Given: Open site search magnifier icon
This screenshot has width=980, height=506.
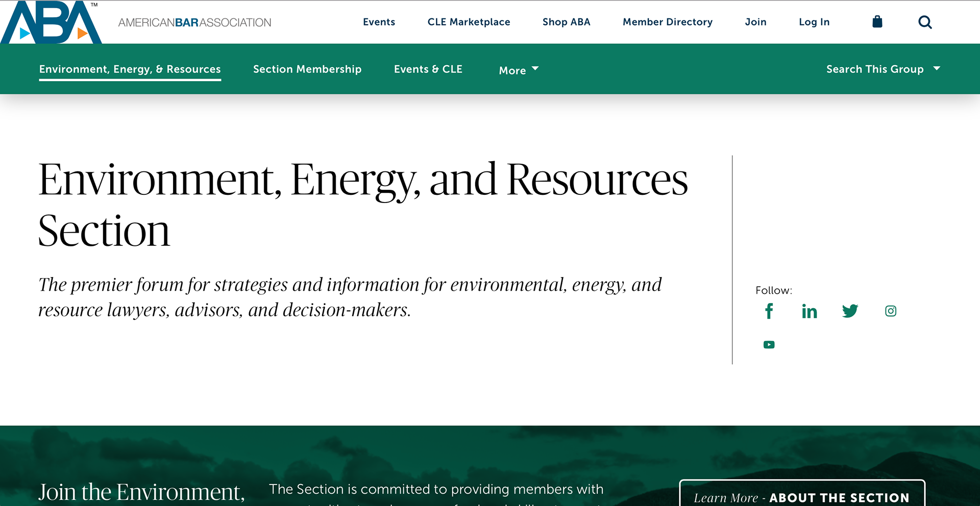Looking at the screenshot, I should [x=925, y=22].
